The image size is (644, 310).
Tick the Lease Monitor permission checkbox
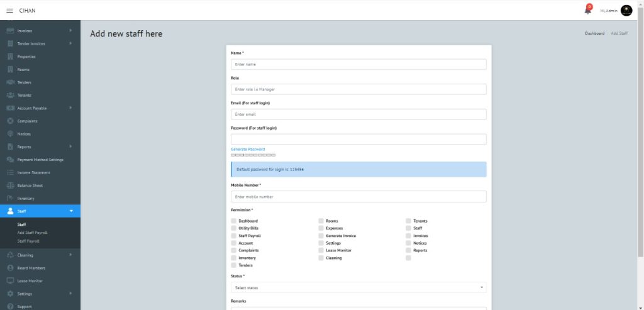[x=321, y=250]
